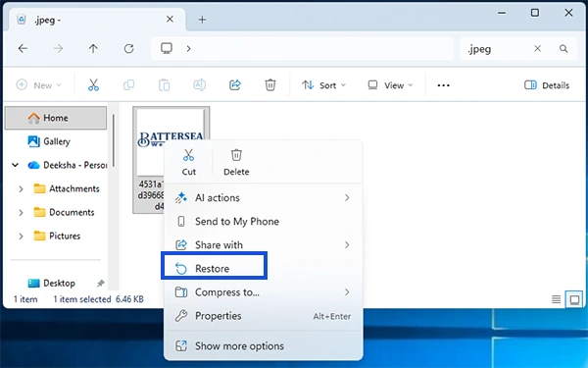Screen dimensions: 588x368
Task: Switch to details list view icon
Action: click(556, 299)
